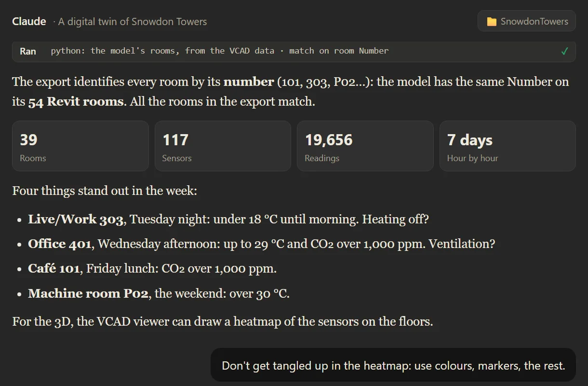Viewport: 588px width, 386px height.
Task: Select the 117 Sensors stat card
Action: (x=223, y=146)
